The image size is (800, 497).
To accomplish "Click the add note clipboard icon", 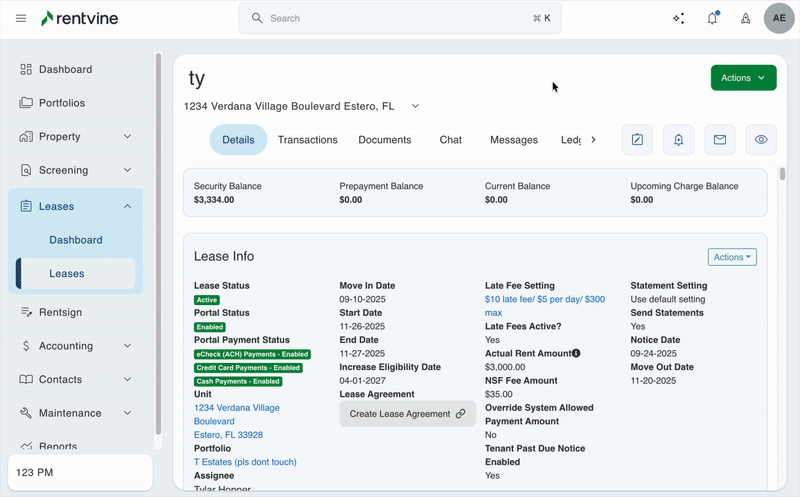I will [637, 140].
